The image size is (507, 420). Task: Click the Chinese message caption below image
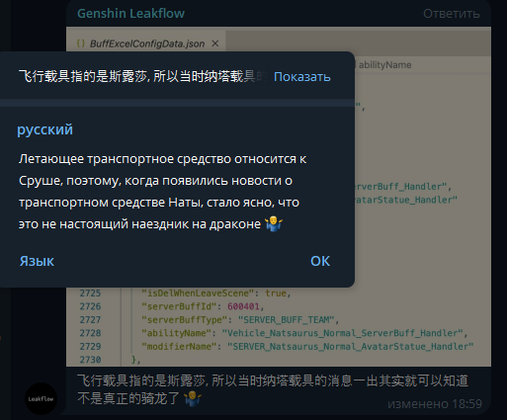pyautogui.click(x=273, y=389)
